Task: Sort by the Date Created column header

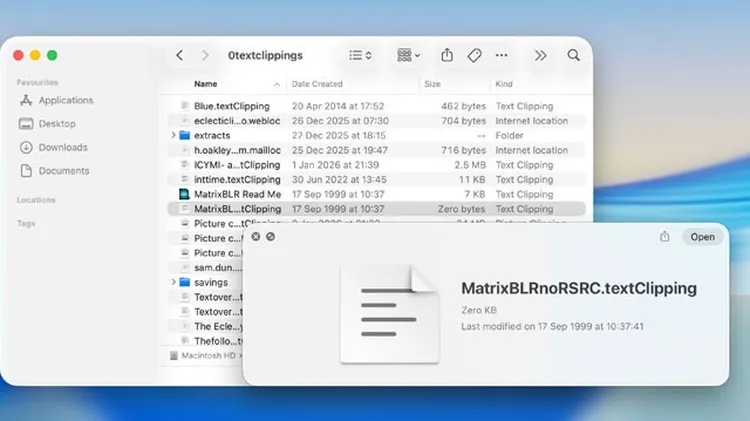Action: click(x=317, y=84)
